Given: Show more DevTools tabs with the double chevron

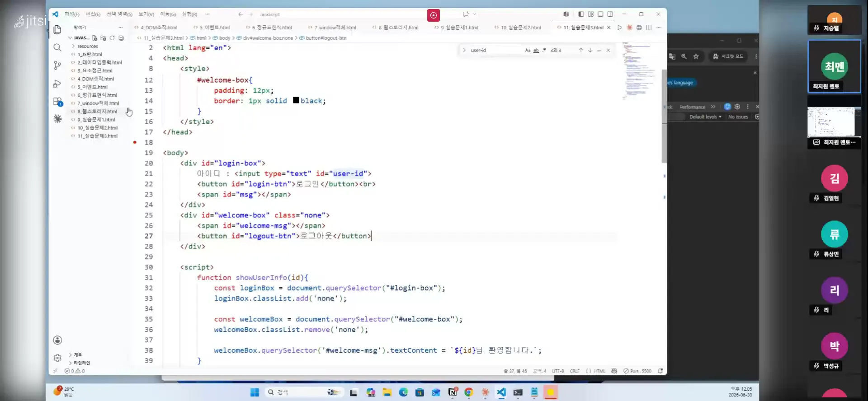Looking at the screenshot, I should click(713, 107).
